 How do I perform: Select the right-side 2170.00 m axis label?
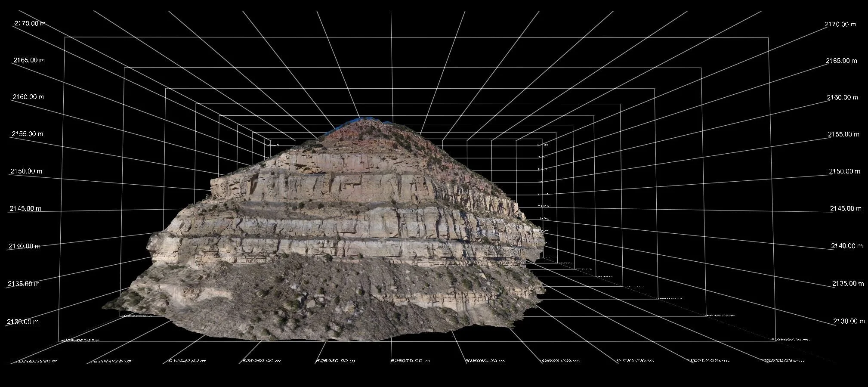point(840,24)
